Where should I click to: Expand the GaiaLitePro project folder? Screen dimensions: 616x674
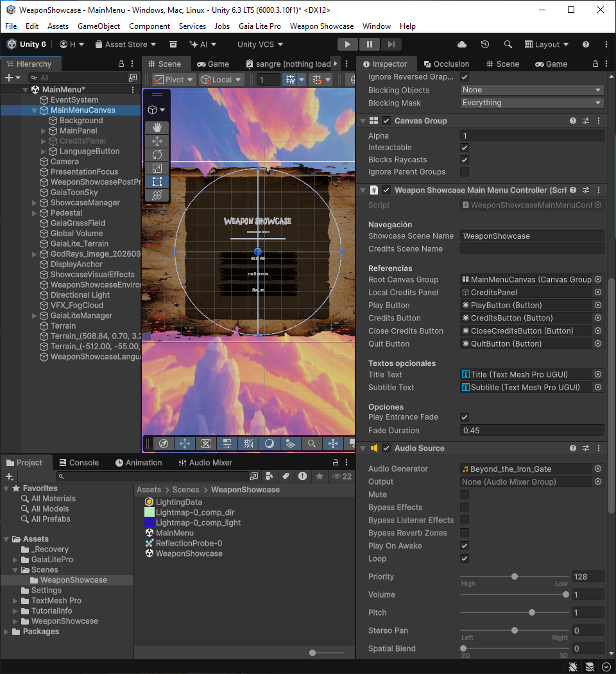click(15, 559)
